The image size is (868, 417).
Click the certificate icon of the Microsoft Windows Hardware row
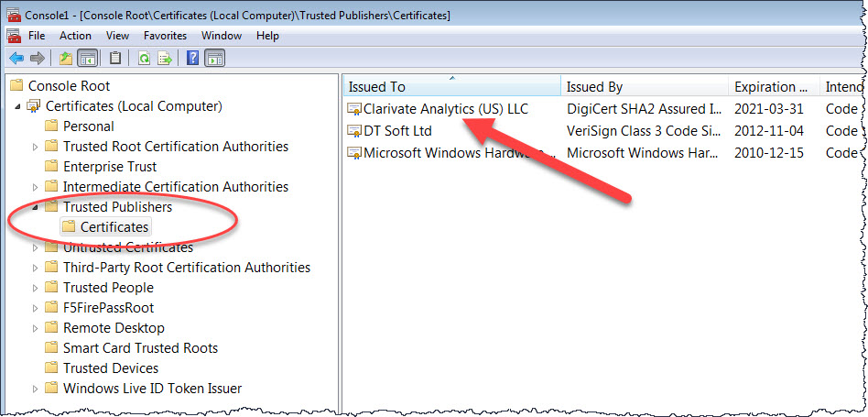(353, 153)
